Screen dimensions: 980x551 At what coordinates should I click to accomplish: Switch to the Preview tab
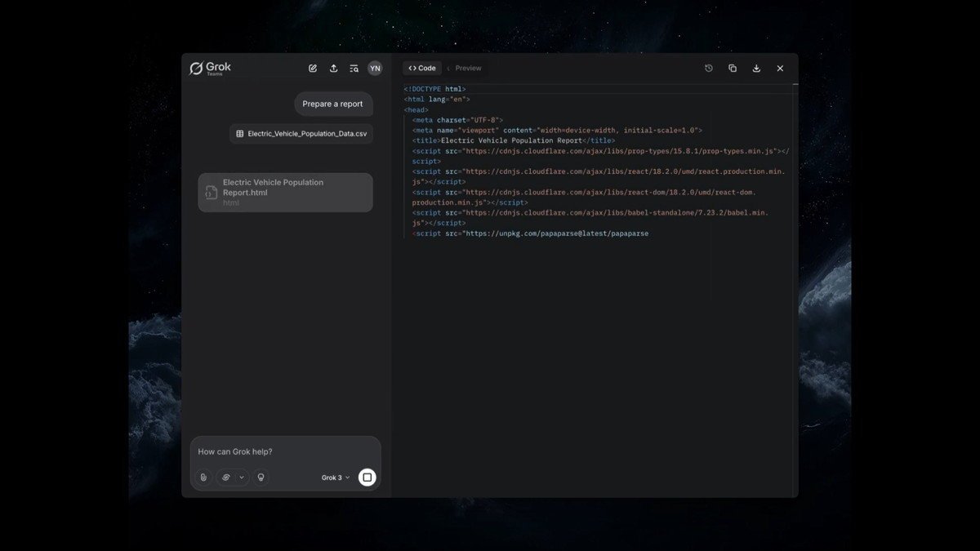pyautogui.click(x=468, y=69)
